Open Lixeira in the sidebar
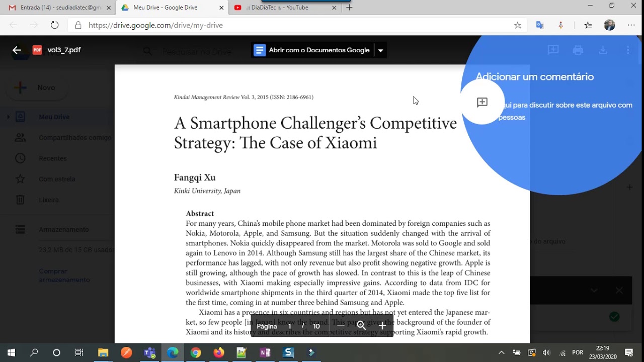This screenshot has width=644, height=362. (49, 200)
